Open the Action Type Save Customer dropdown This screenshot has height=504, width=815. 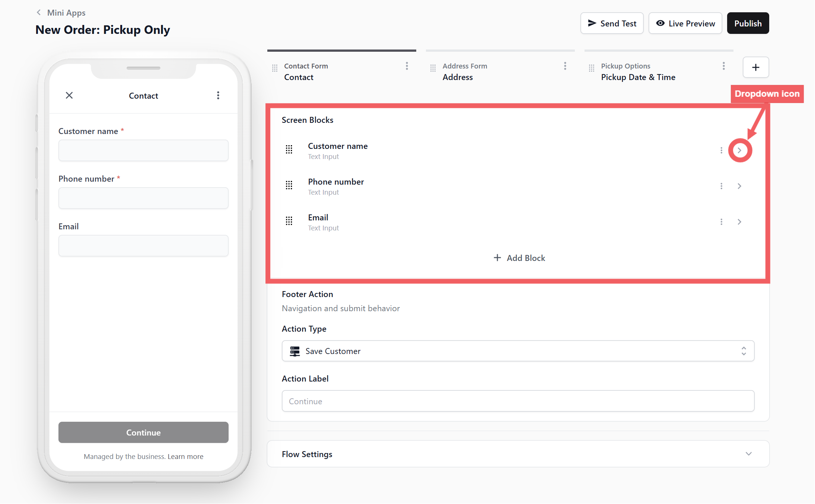[x=518, y=351]
